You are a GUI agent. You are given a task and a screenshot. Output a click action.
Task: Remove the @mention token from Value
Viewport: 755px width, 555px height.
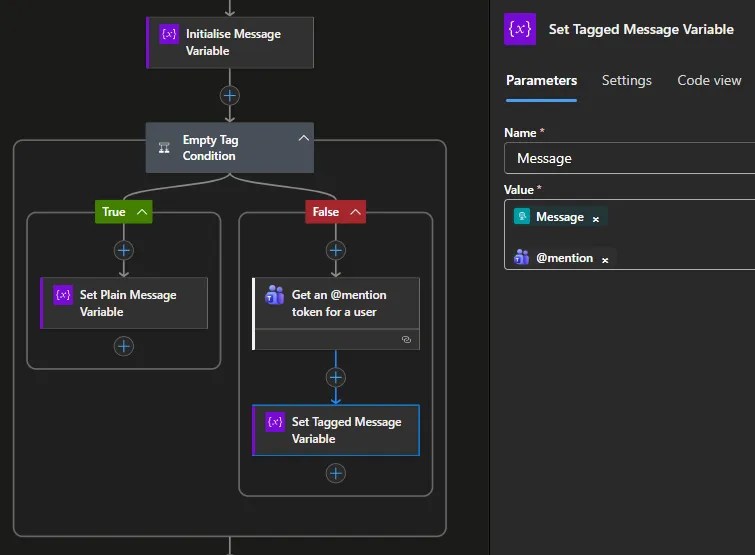tap(605, 259)
